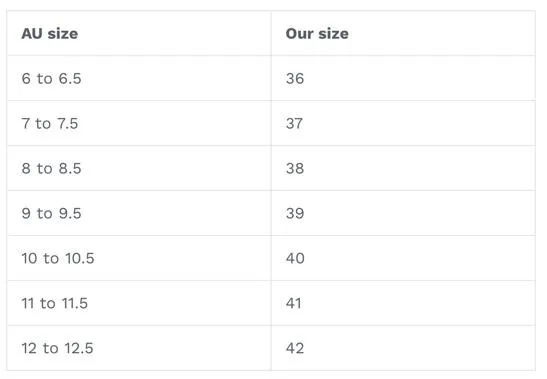The height and width of the screenshot is (379, 547).
Task: Click the size 38 cell
Action: click(x=403, y=168)
